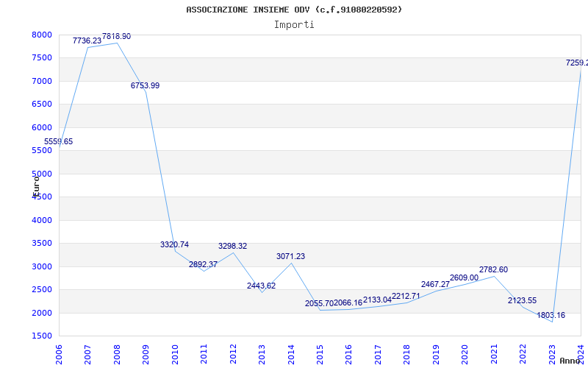Viewport: 588px width, 368px height.
Task: Click the 2008 x-axis year label
Action: click(117, 355)
